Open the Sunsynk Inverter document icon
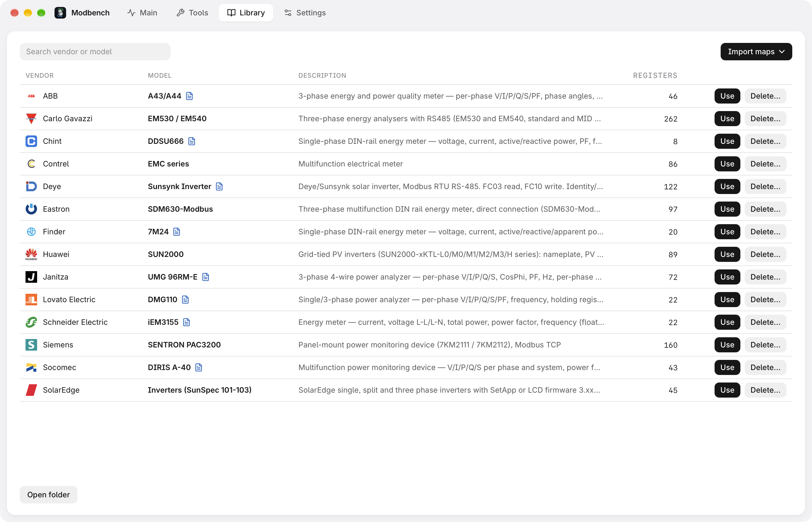812x522 pixels. tap(219, 186)
